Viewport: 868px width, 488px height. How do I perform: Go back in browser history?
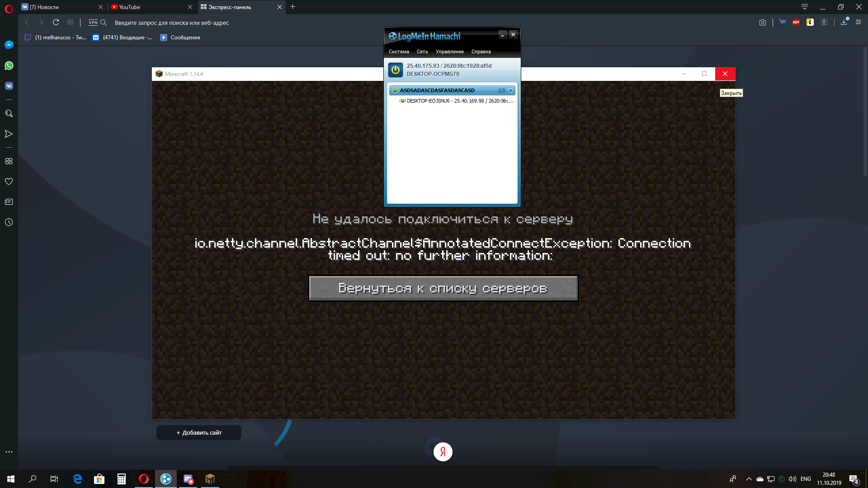[27, 22]
